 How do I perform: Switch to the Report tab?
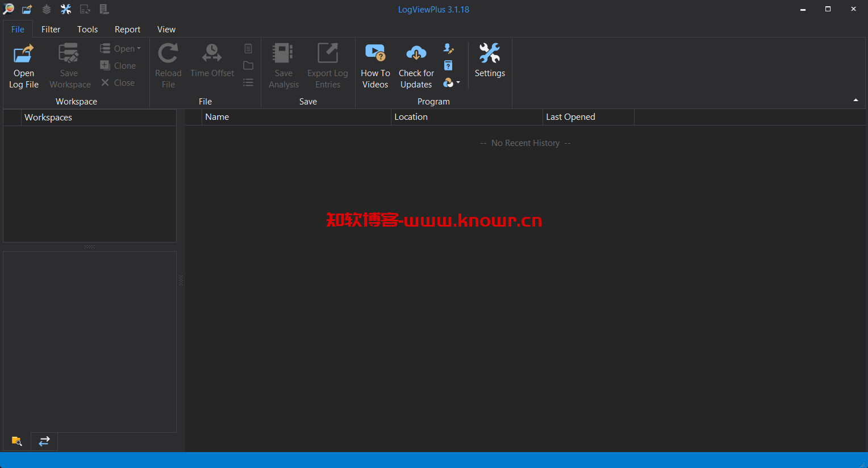point(127,30)
